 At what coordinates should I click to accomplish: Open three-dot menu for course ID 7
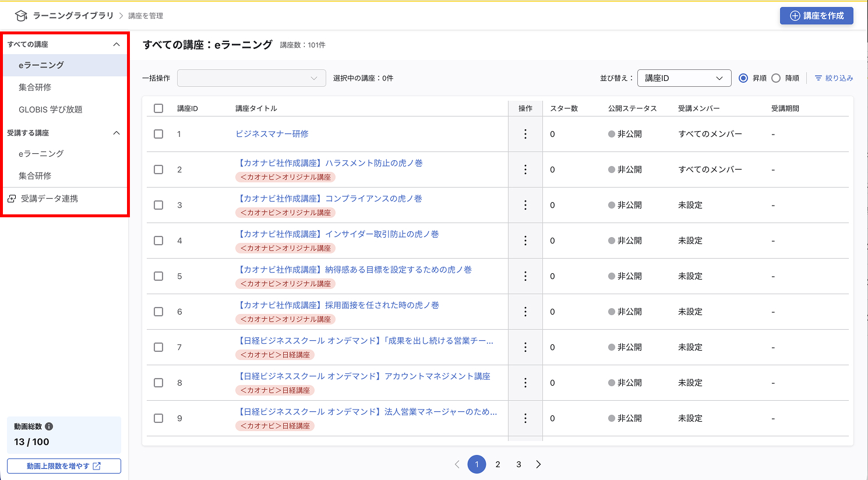525,347
